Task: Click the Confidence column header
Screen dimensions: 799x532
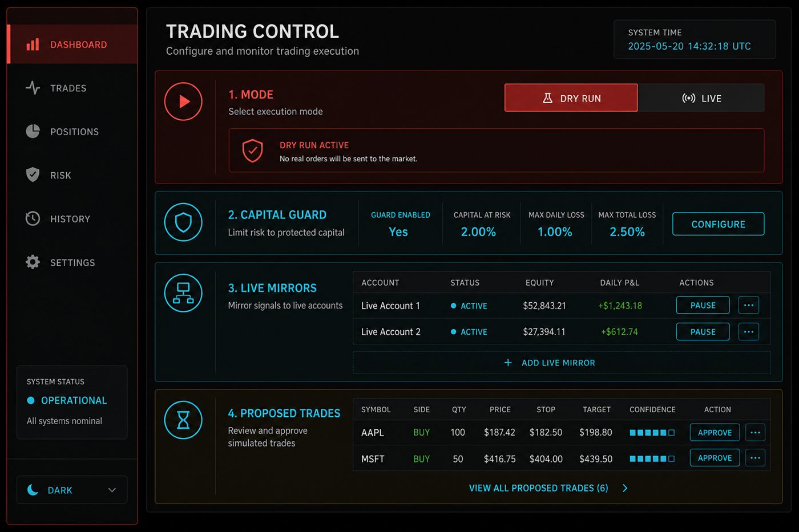Action: coord(652,409)
